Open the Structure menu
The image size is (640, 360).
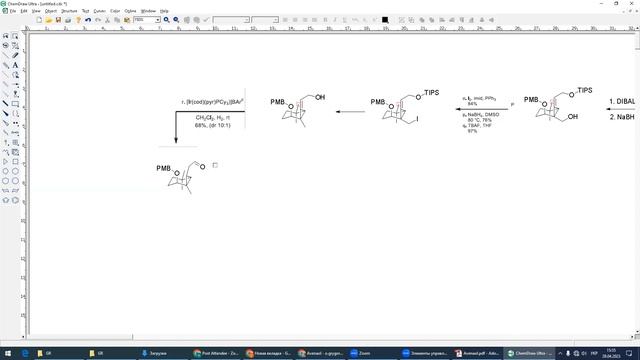(69, 11)
